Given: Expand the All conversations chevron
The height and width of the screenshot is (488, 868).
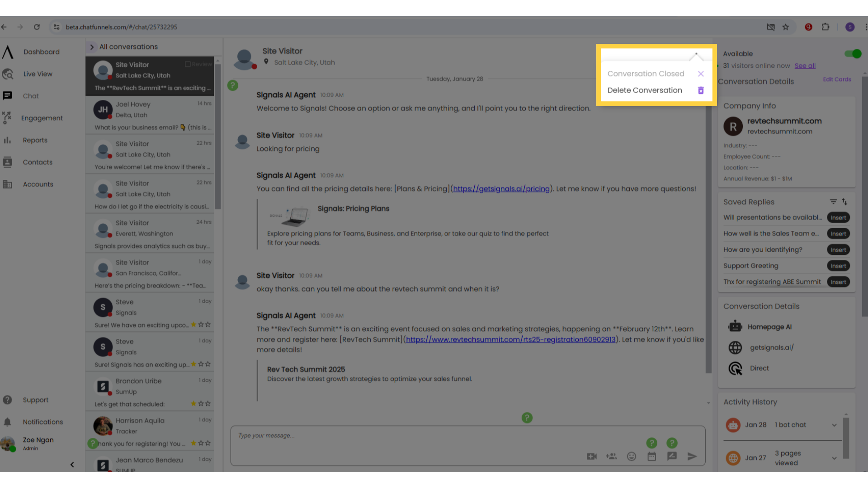Looking at the screenshot, I should [x=92, y=47].
